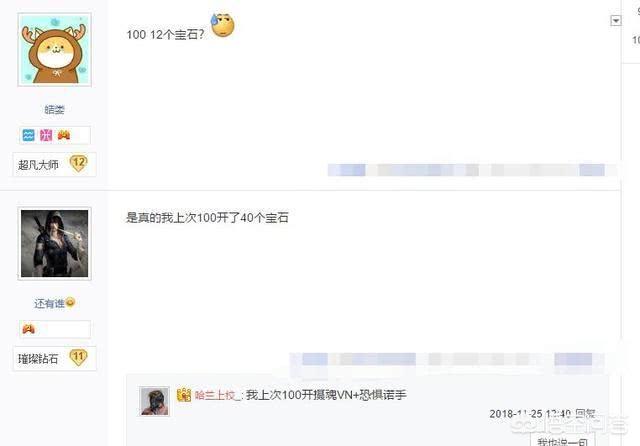Viewport: 640px width, 446px height.
Task: Click the level 12 gold heart badge
Action: 78,163
